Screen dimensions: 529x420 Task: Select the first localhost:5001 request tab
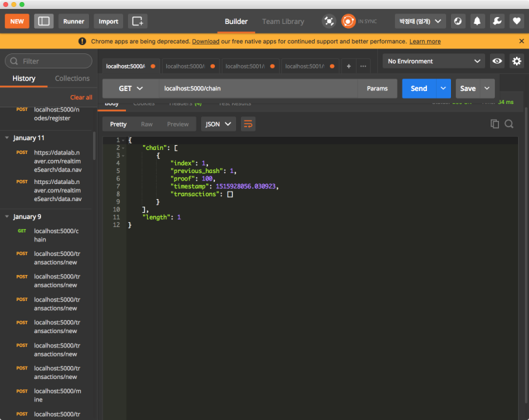pos(250,66)
